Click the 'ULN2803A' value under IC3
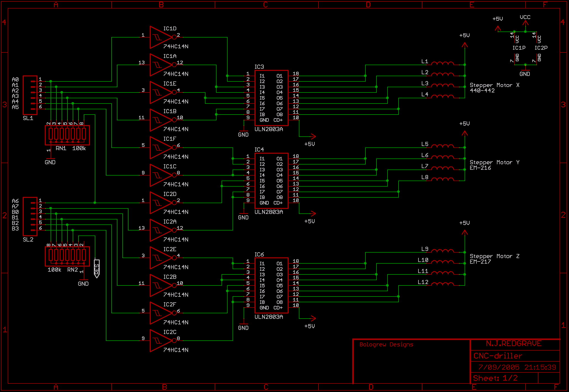Image resolution: width=569 pixels, height=392 pixels. point(269,129)
